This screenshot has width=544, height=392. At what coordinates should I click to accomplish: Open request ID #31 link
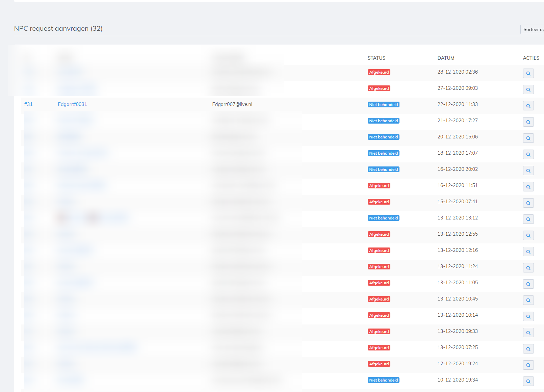pyautogui.click(x=28, y=104)
